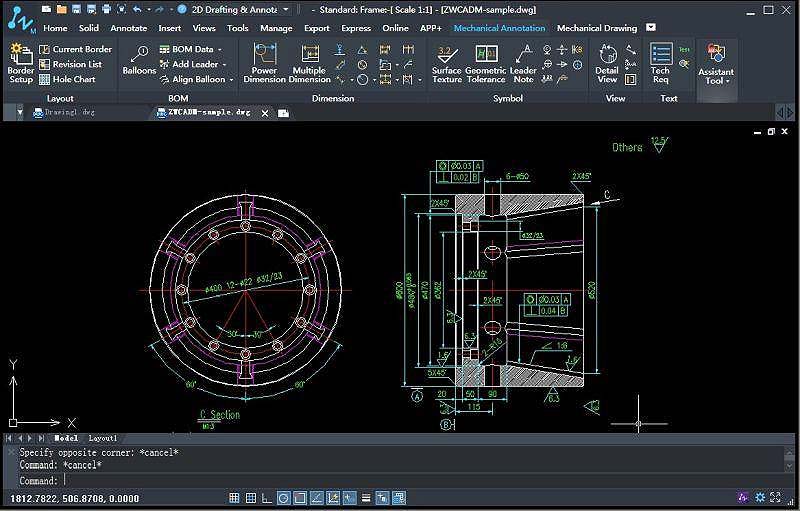Image resolution: width=800 pixels, height=511 pixels.
Task: Toggle Object Snap in status bar
Action: click(300, 498)
